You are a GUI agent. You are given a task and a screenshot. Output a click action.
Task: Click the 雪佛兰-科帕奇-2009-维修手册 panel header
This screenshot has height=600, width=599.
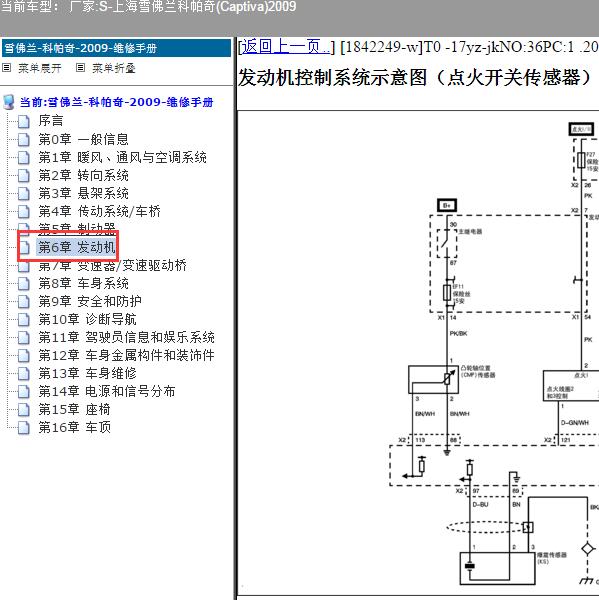pyautogui.click(x=116, y=48)
